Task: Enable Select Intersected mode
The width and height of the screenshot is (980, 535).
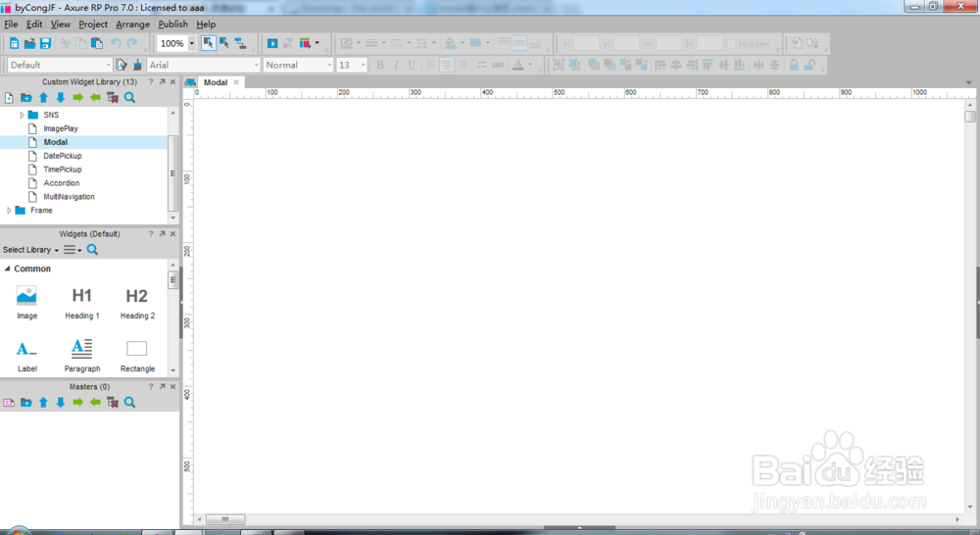Action: point(209,43)
